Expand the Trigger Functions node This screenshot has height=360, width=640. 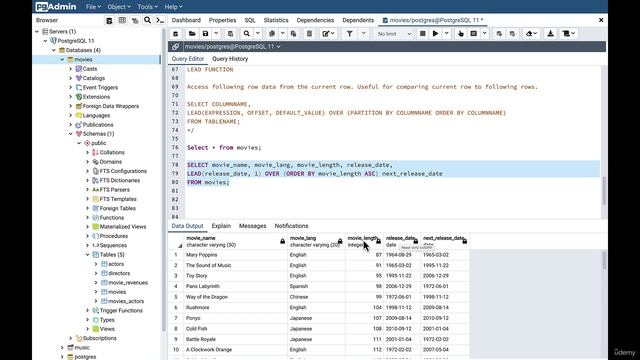(87, 311)
